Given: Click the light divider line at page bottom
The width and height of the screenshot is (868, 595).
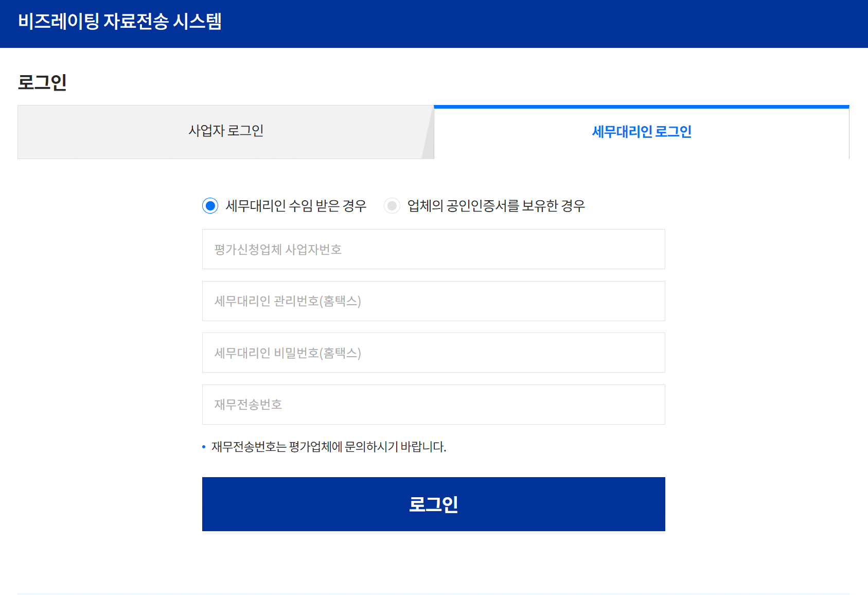Looking at the screenshot, I should pyautogui.click(x=433, y=593).
